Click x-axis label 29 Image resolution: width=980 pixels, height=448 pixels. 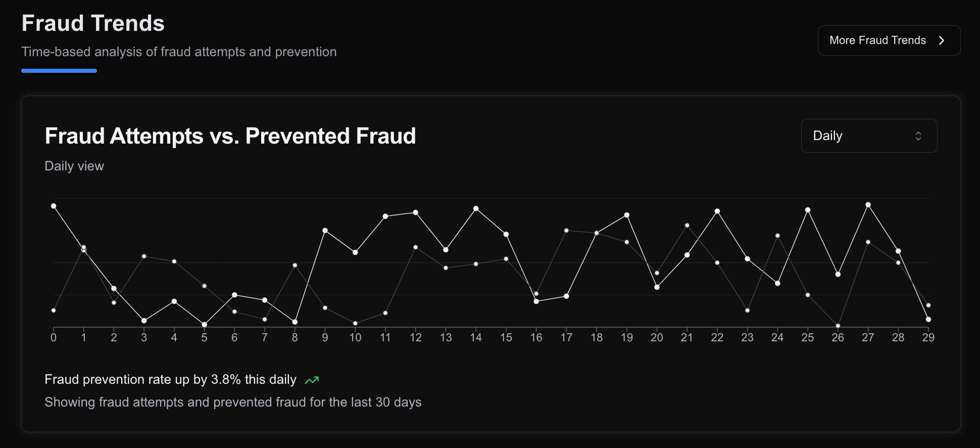928,338
